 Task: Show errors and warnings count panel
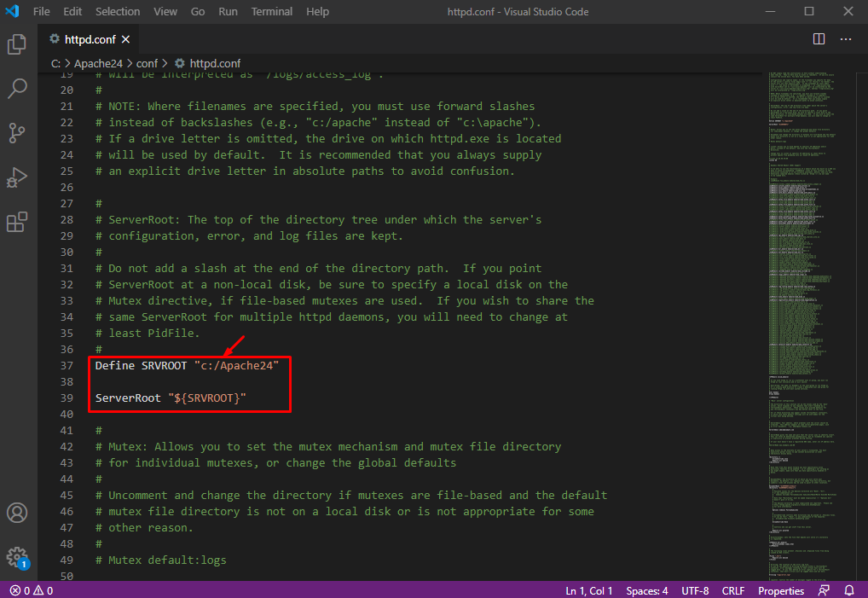(x=32, y=590)
